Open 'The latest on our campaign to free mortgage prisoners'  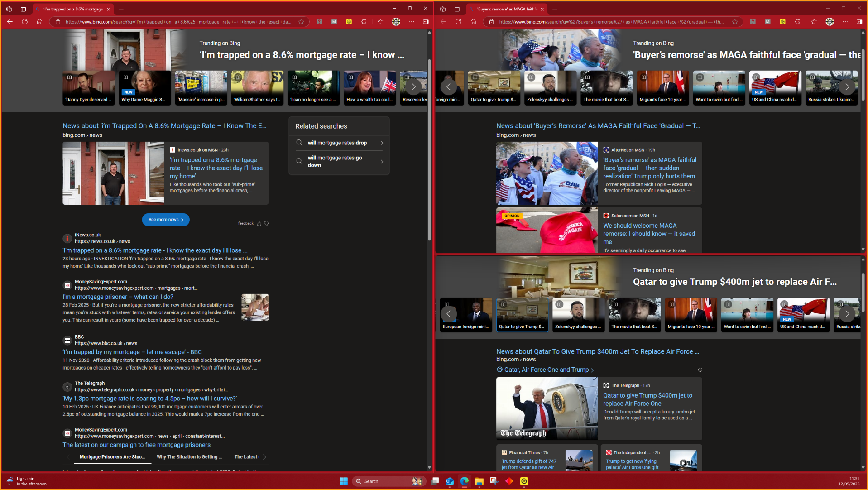pyautogui.click(x=136, y=445)
